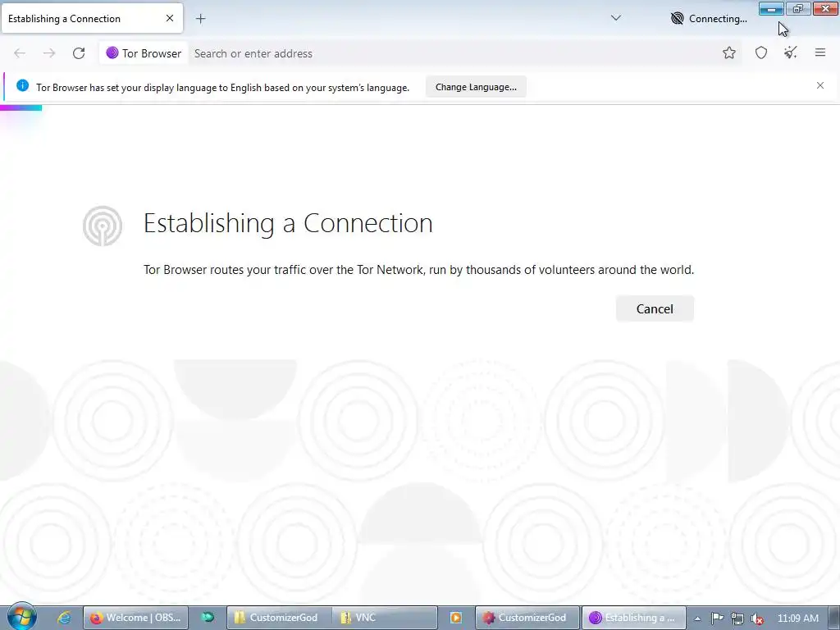Open the hamburger application menu
Screen dimensions: 840x630
pos(819,52)
